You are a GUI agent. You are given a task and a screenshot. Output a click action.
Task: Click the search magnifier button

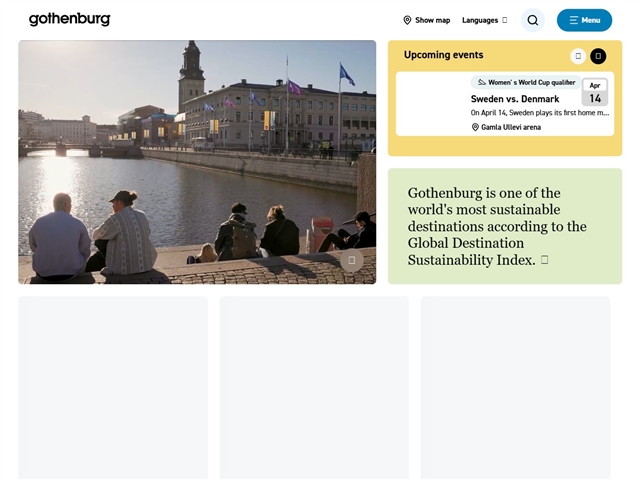[533, 20]
